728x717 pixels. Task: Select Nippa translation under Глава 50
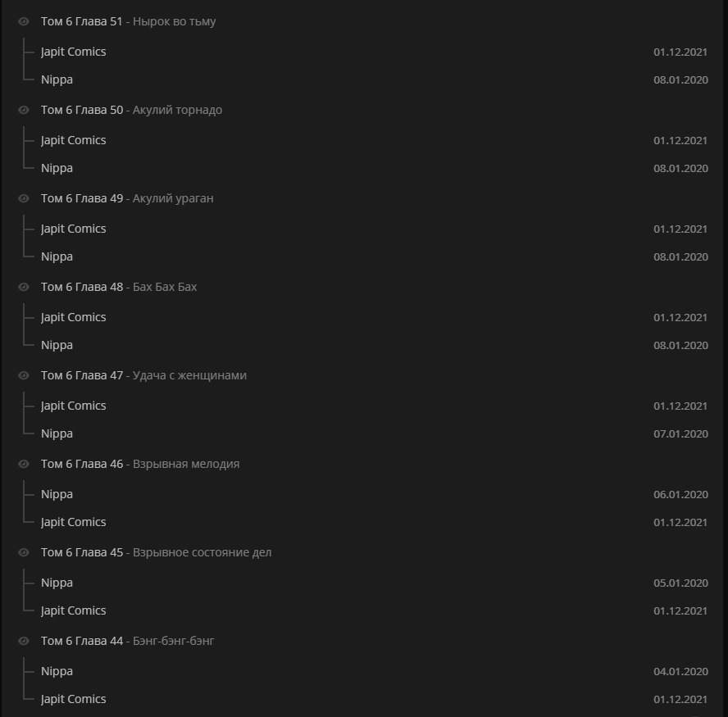(x=57, y=168)
